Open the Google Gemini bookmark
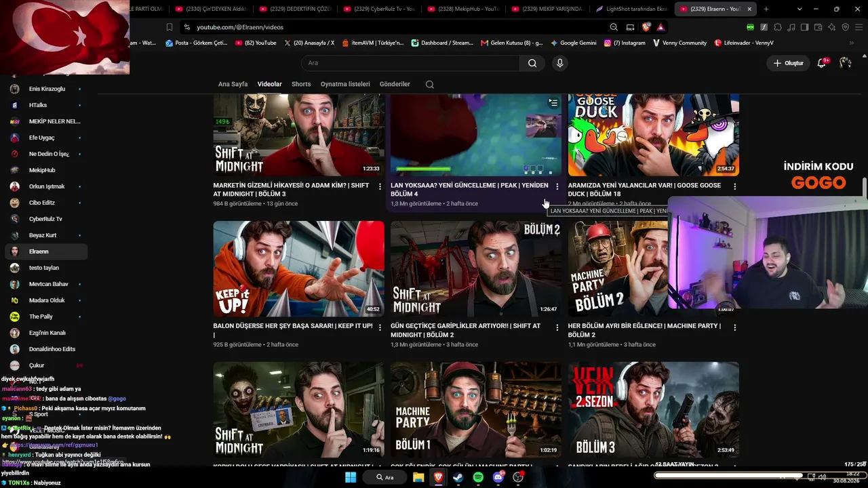This screenshot has width=868, height=488. [x=574, y=43]
